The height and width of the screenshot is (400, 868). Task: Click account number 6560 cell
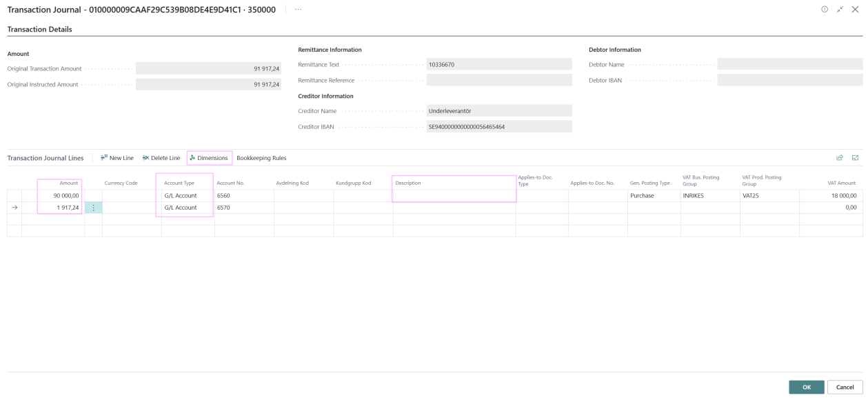coord(244,196)
